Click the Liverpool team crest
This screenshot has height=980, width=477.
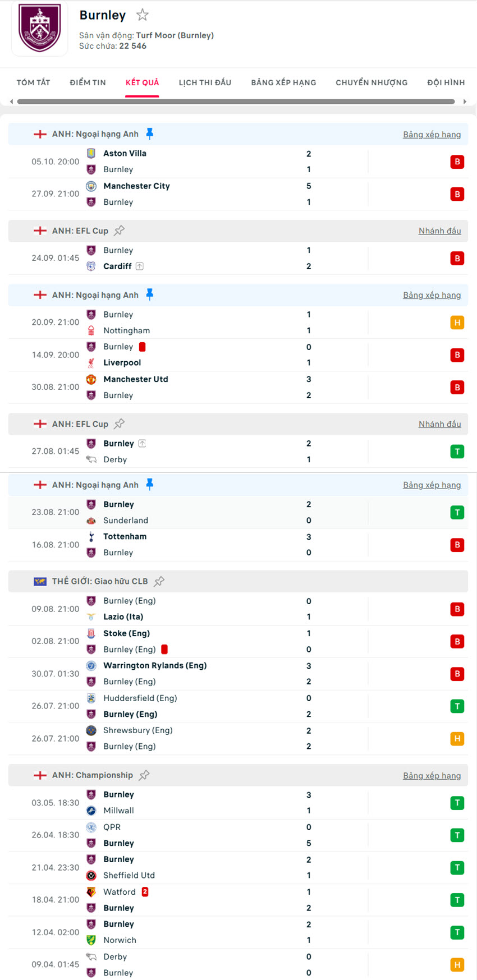[x=91, y=363]
